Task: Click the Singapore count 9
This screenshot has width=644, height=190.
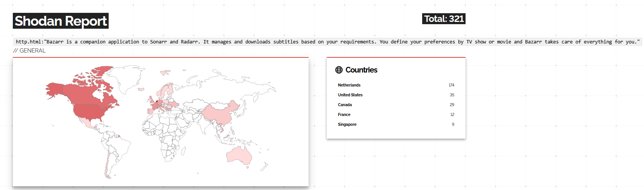Action: 453,124
